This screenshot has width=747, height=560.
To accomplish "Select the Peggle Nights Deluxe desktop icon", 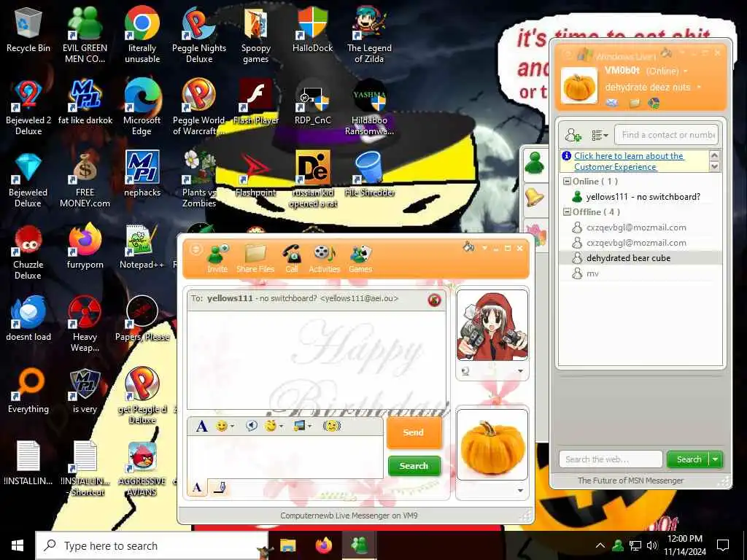I will pyautogui.click(x=199, y=35).
